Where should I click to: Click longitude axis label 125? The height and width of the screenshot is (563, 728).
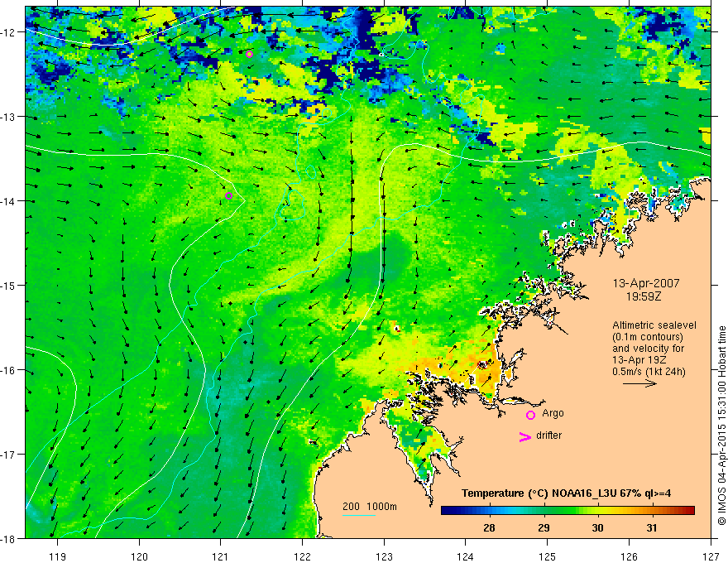548,556
